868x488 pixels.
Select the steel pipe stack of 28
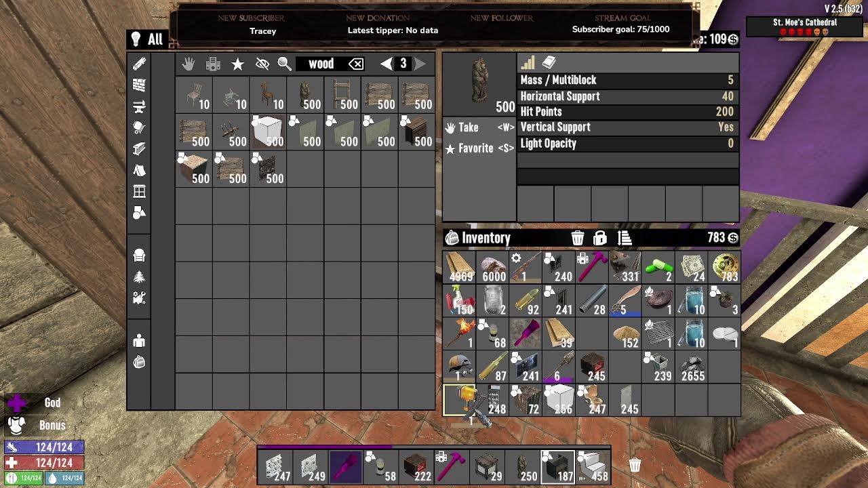point(592,300)
